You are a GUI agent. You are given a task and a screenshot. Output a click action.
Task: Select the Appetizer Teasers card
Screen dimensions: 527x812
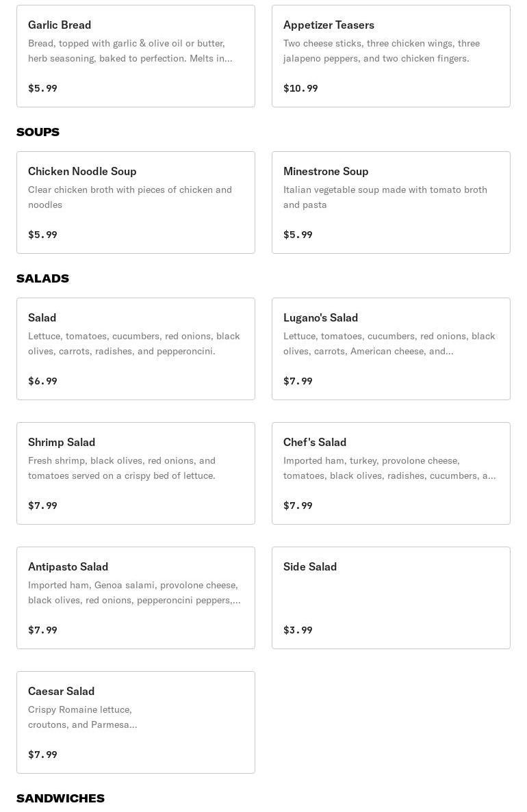(x=391, y=56)
